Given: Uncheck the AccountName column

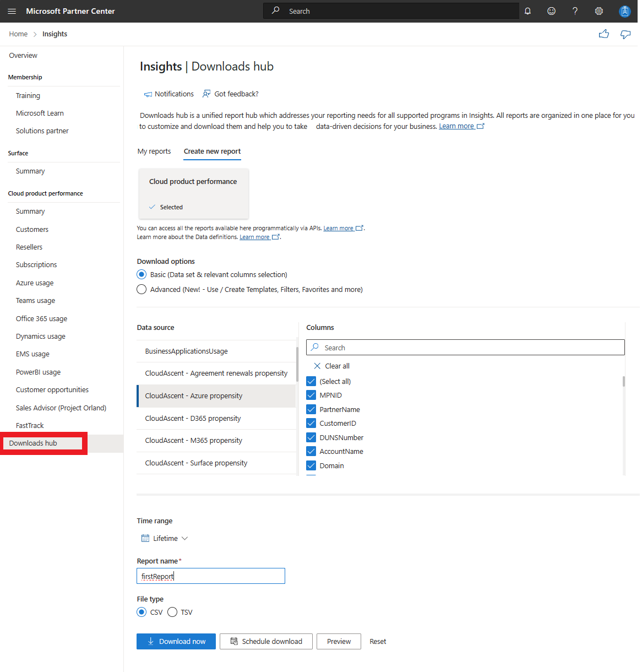Looking at the screenshot, I should pos(311,451).
